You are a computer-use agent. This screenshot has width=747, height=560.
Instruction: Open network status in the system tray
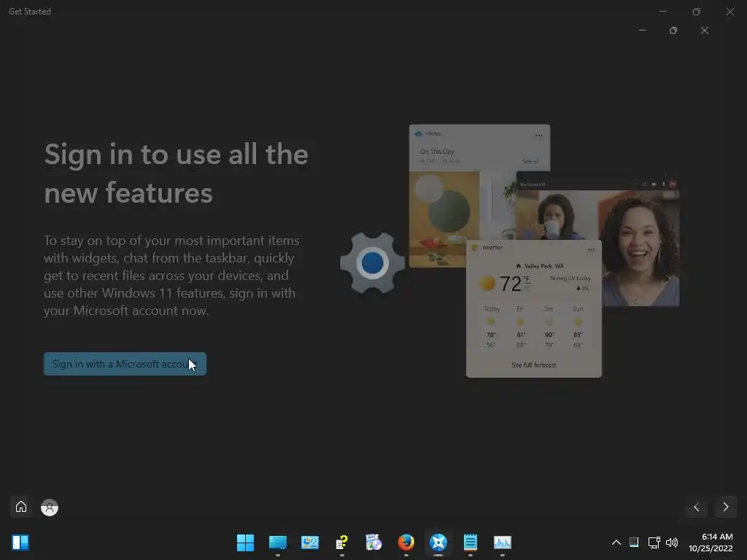(x=654, y=542)
